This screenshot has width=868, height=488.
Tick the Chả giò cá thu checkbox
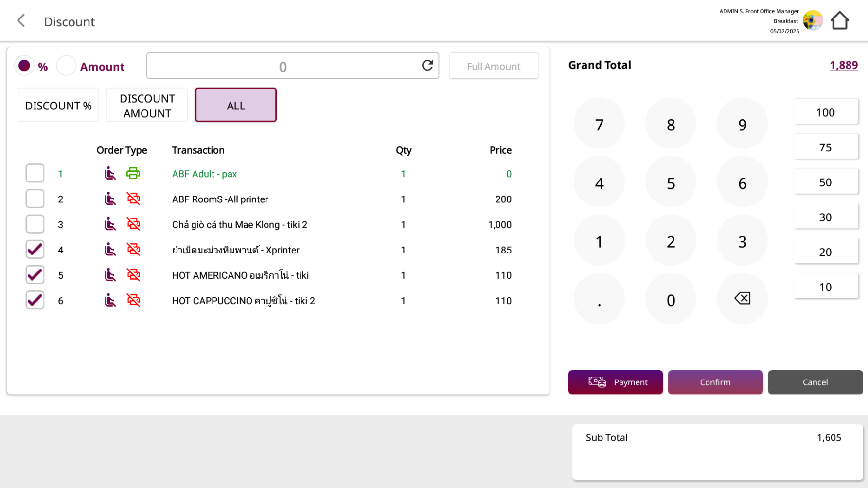(35, 224)
